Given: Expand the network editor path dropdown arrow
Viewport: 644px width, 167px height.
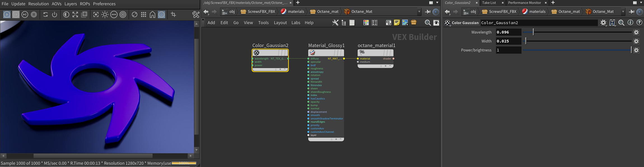Looking at the screenshot, I should click(419, 11).
